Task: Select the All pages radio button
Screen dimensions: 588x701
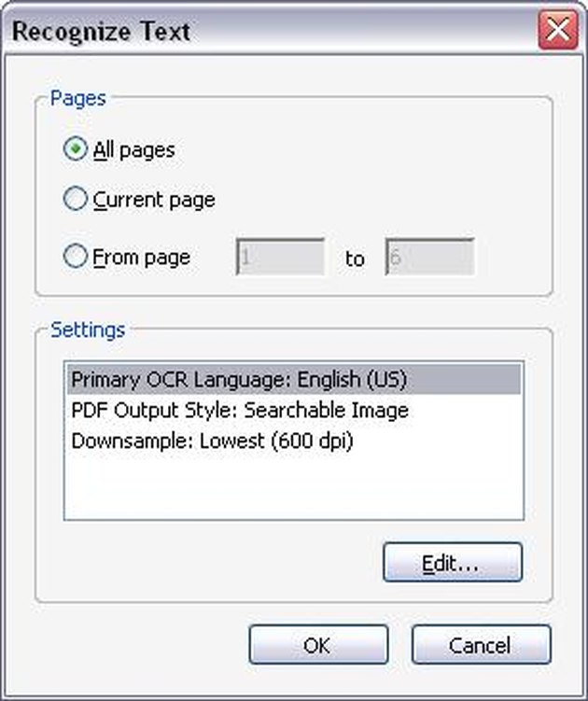Action: tap(75, 149)
